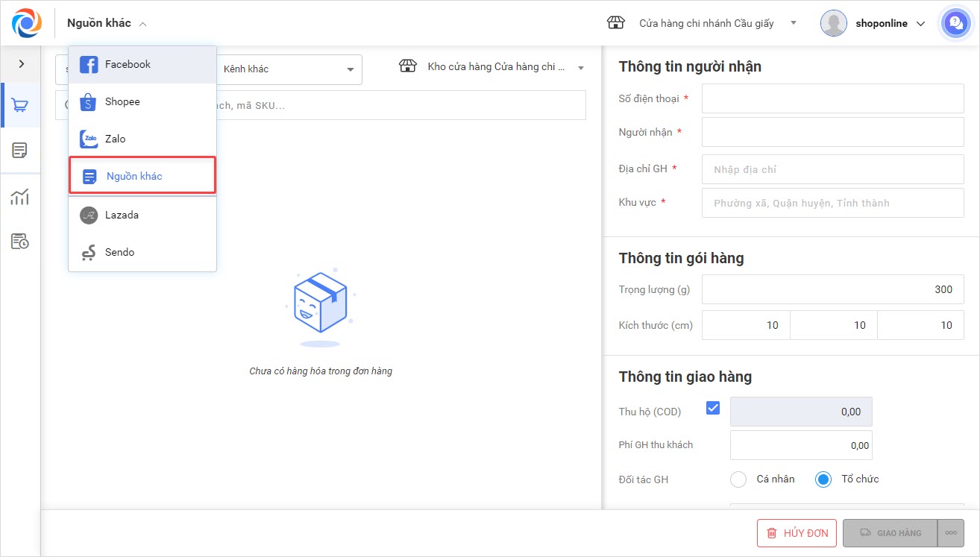Open the reports chart sidebar icon

(20, 197)
